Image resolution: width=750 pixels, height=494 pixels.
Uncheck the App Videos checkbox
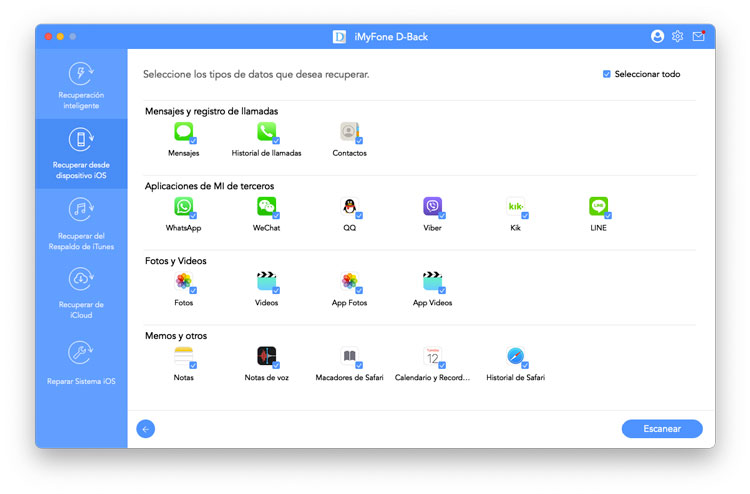(442, 290)
